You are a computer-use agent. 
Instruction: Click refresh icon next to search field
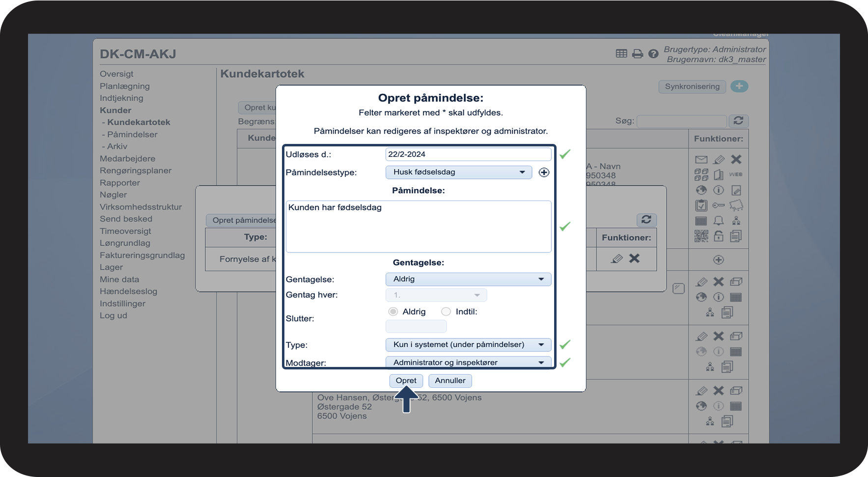738,121
